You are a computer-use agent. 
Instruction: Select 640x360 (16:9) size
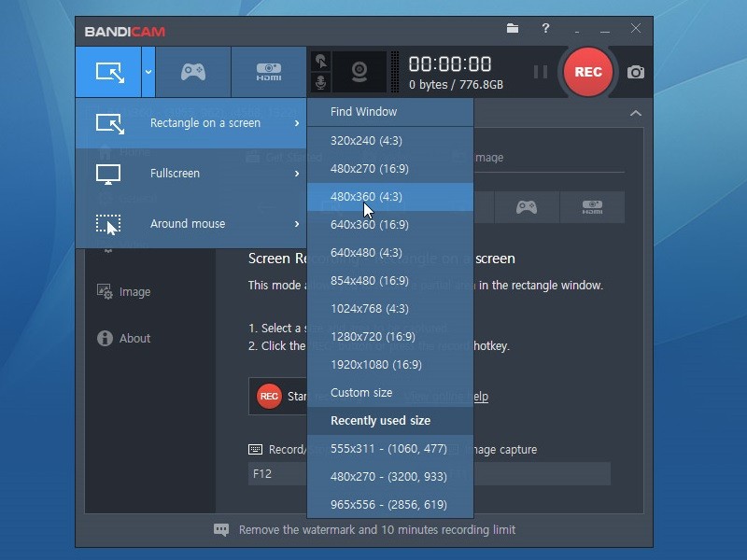point(390,225)
